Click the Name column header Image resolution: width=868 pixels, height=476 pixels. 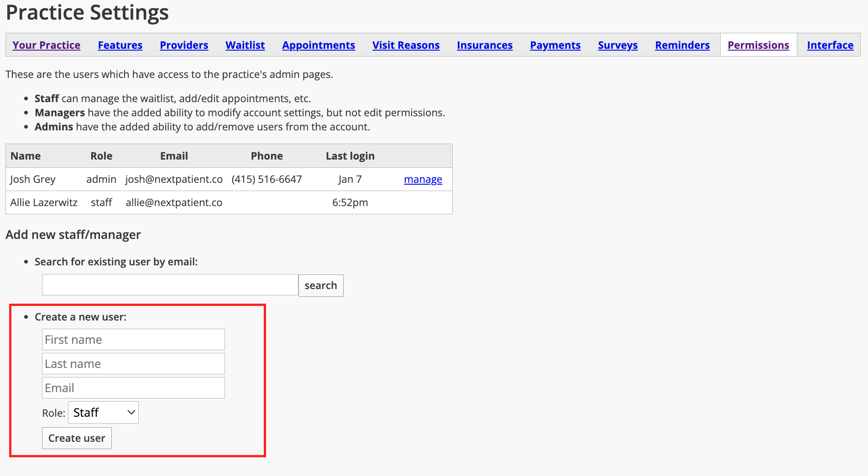(26, 156)
